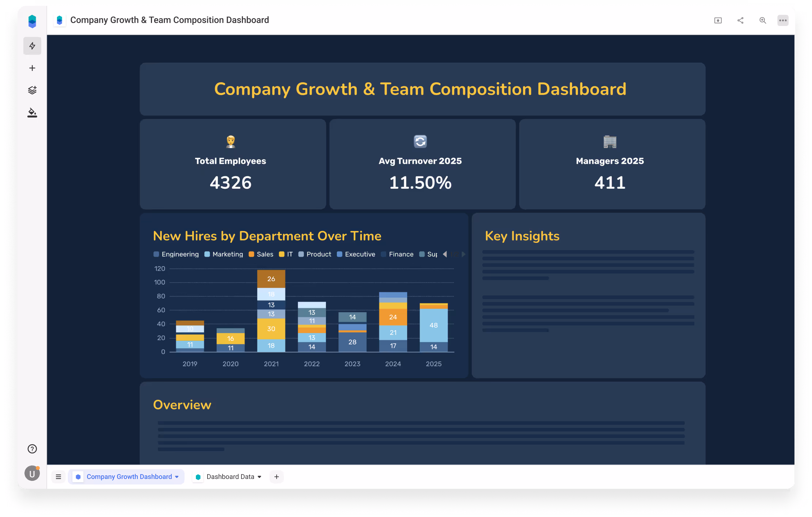Click the Executive legend color swatch

click(339, 254)
